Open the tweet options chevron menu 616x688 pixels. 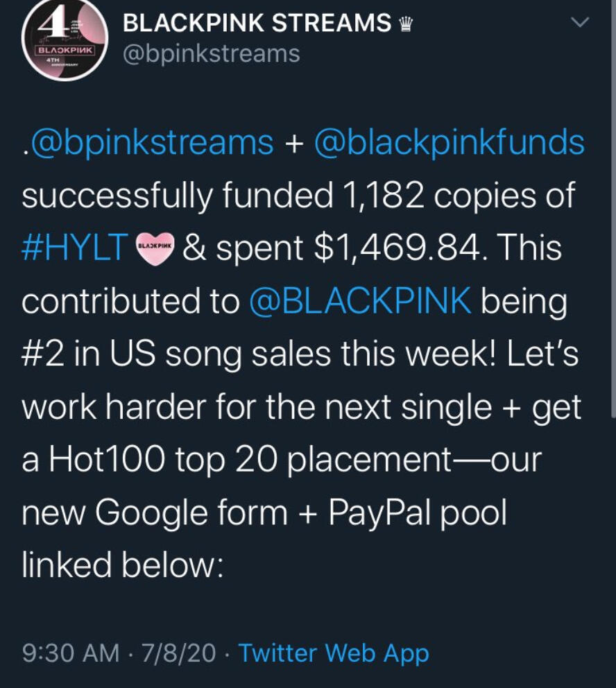(578, 24)
